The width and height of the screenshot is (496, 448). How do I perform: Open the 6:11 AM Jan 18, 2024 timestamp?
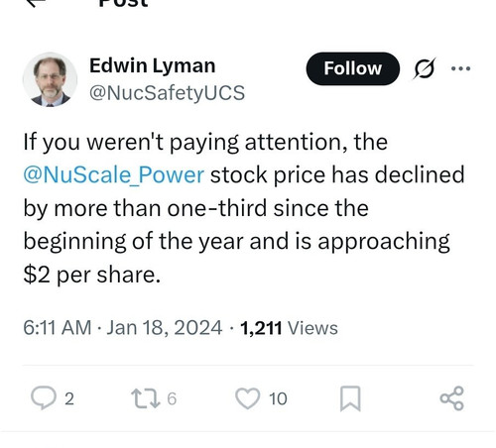tap(123, 328)
